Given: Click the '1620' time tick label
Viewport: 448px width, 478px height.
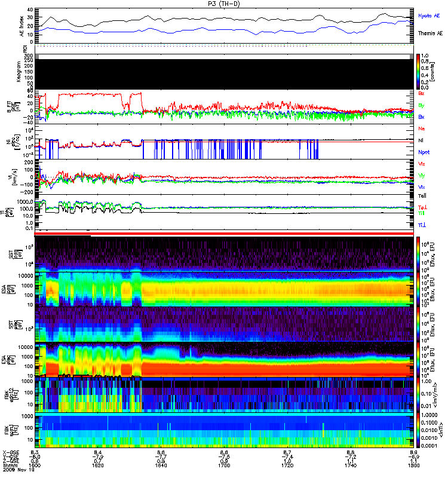Looking at the screenshot, I should tap(98, 465).
